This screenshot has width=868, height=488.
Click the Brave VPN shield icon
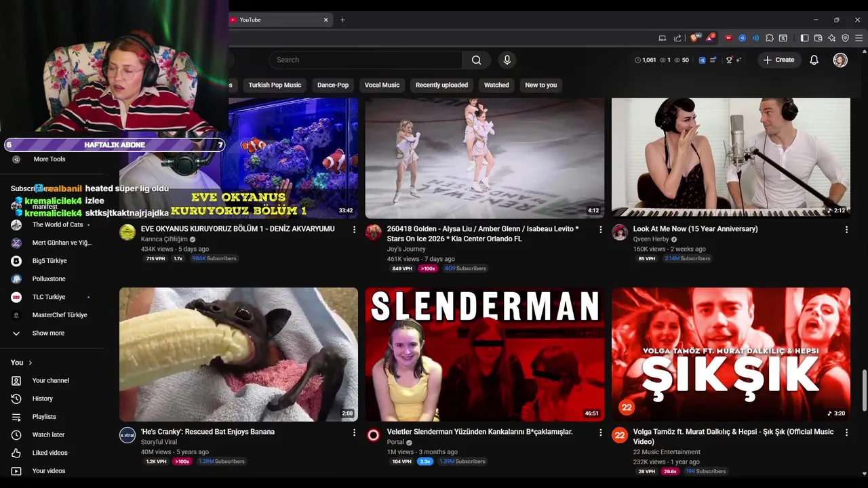coord(846,38)
